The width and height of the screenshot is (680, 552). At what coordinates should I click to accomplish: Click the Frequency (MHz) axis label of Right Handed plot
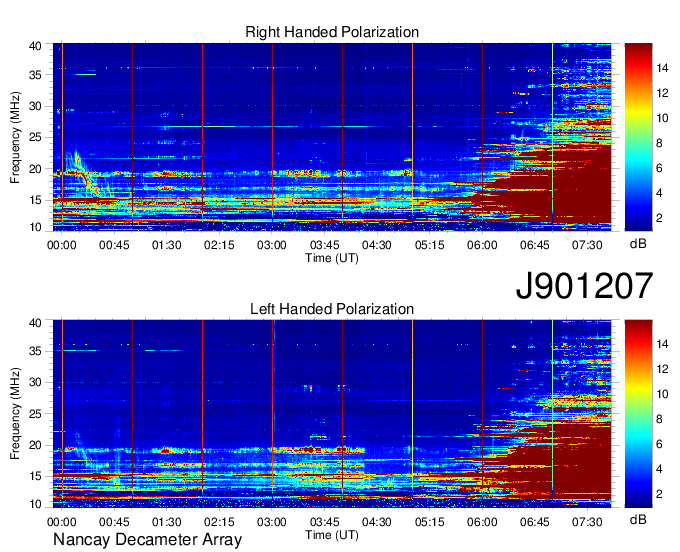(15, 137)
